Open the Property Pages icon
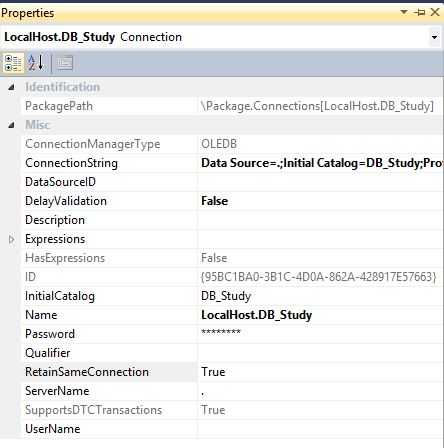Viewport: 444px width, 448px height. point(65,63)
